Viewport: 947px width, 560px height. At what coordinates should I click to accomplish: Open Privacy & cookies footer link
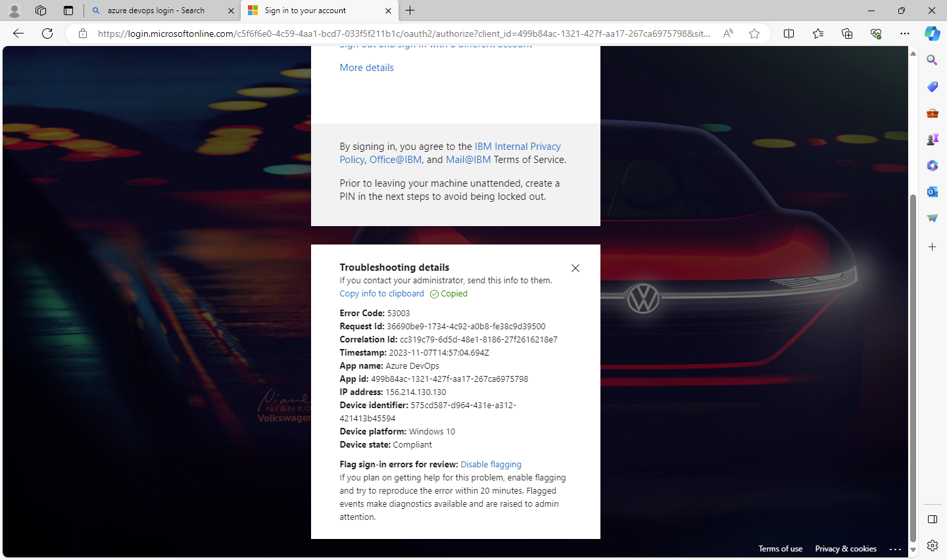(x=846, y=549)
